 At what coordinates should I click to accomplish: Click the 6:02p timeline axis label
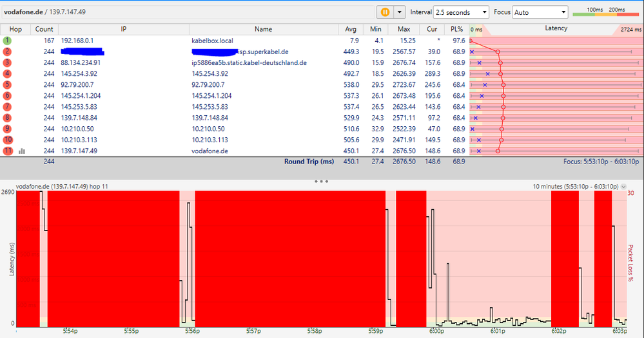point(558,331)
